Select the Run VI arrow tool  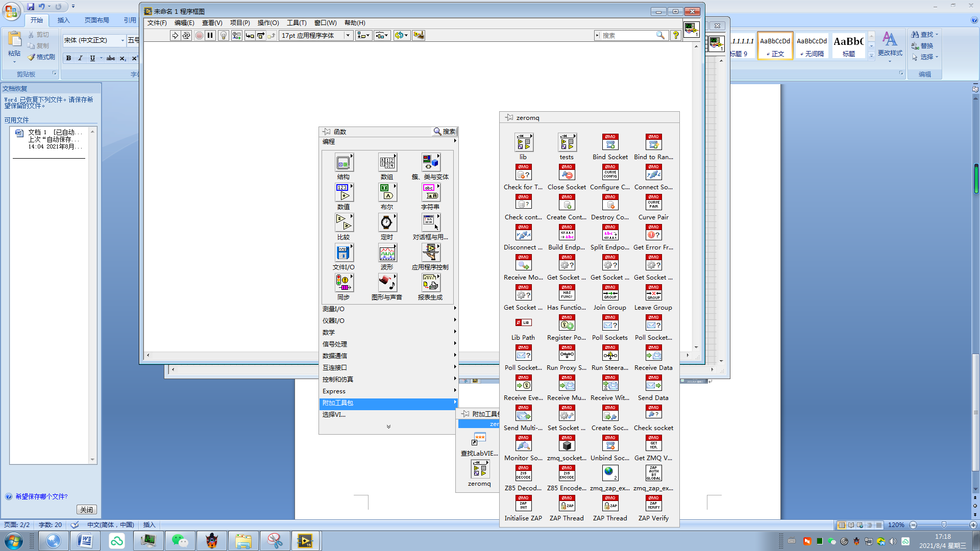coord(176,35)
